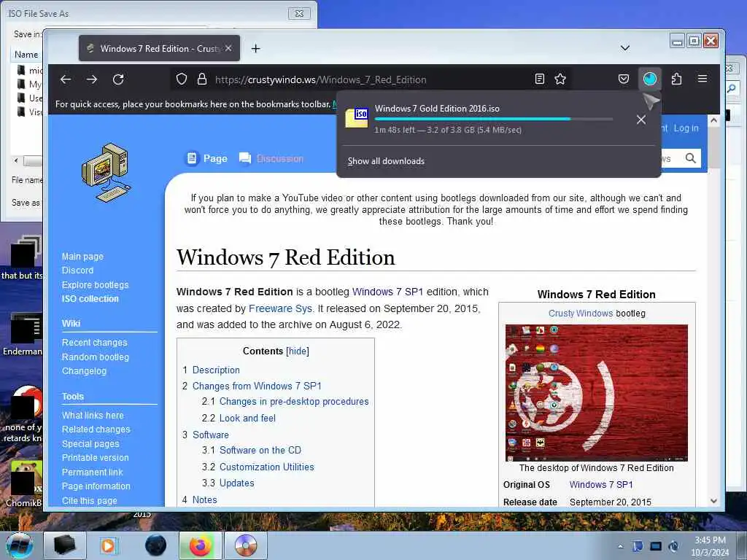The height and width of the screenshot is (560, 747).
Task: Click the taskbar clock showing 3:45 PM
Action: 710,546
